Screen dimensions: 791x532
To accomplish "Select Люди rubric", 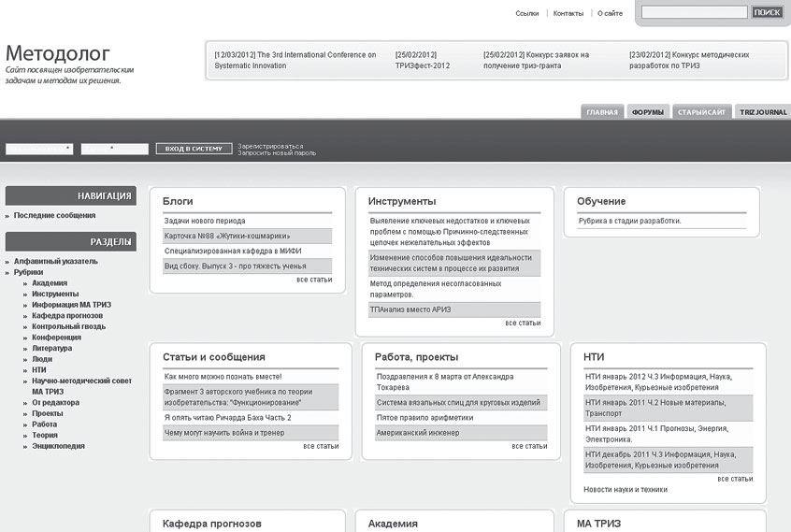I will (42, 359).
